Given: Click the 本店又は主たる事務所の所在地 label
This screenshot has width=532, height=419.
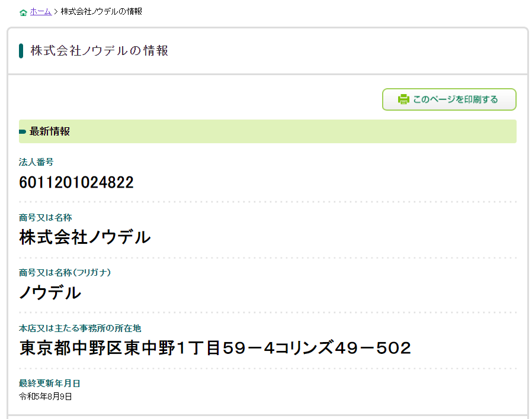Looking at the screenshot, I should tap(80, 328).
